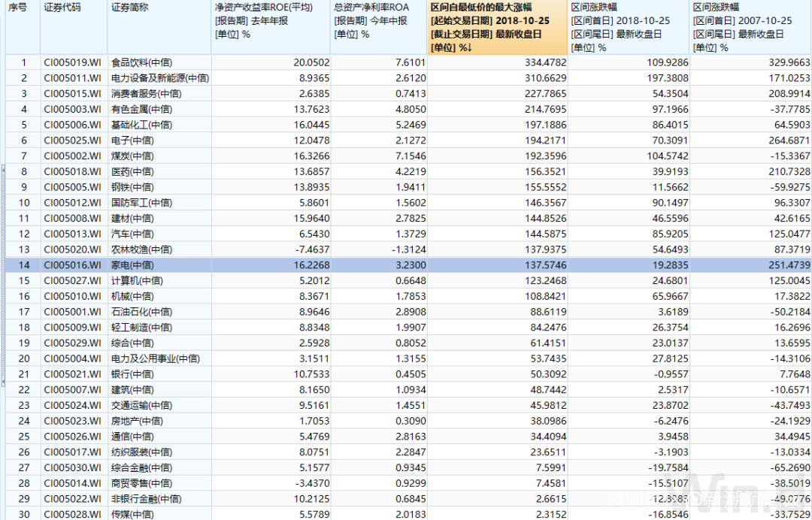Click max gain value 227.7865
Image resolution: width=812 pixels, height=520 pixels.
(545, 94)
